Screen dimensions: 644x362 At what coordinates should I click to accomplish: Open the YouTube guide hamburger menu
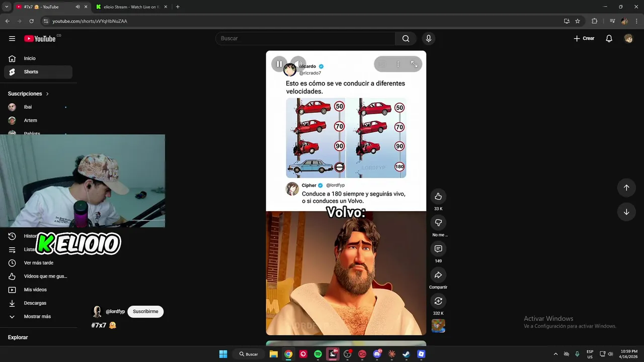[x=12, y=39]
